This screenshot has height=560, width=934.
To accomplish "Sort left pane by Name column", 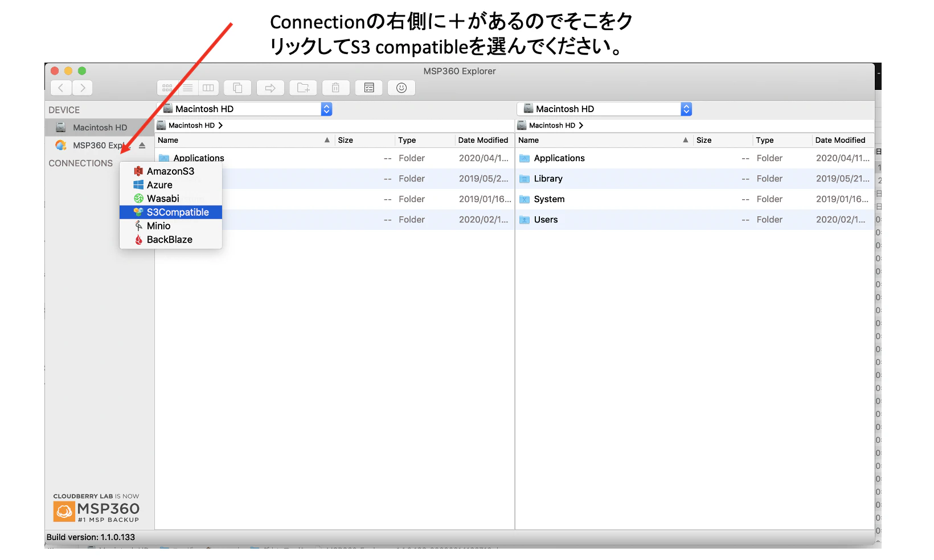I will tap(244, 140).
